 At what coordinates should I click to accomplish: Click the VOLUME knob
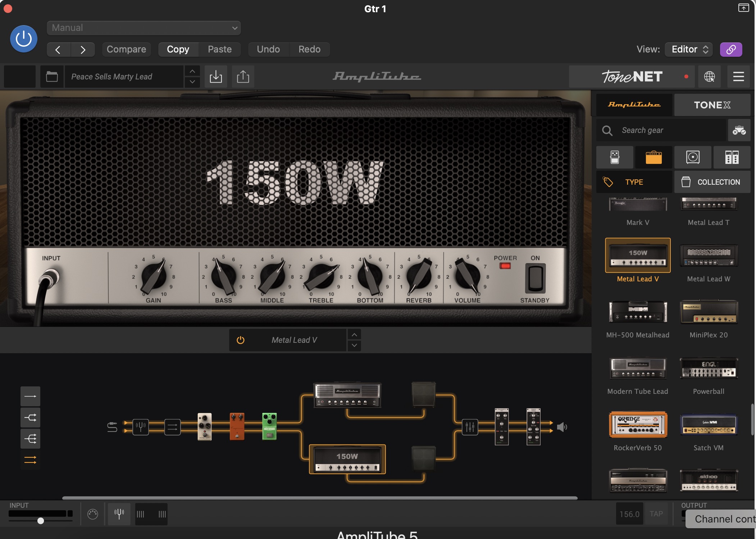pyautogui.click(x=467, y=277)
